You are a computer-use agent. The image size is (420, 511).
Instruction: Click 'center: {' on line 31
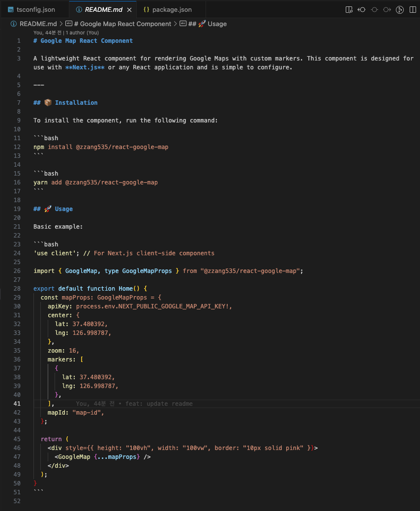[x=63, y=315]
